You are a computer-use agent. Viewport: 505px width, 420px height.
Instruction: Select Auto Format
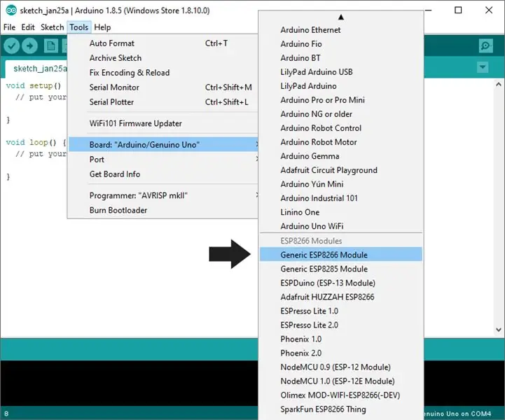pos(163,43)
